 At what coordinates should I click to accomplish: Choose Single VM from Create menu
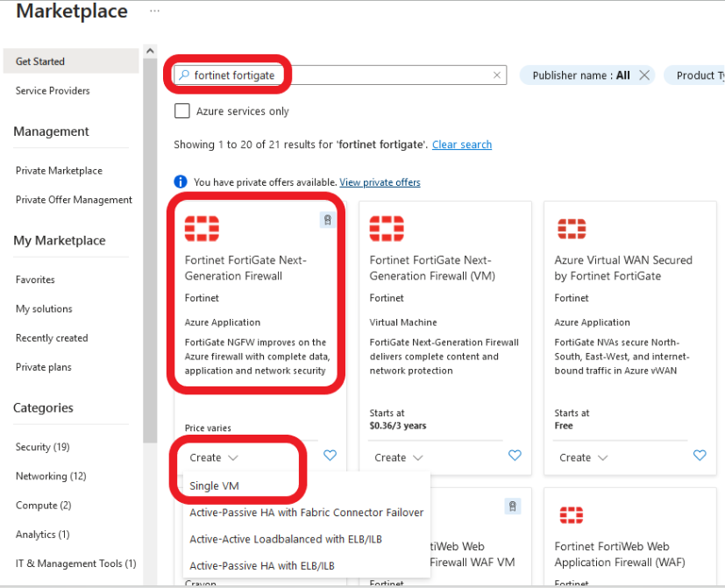[x=214, y=485]
